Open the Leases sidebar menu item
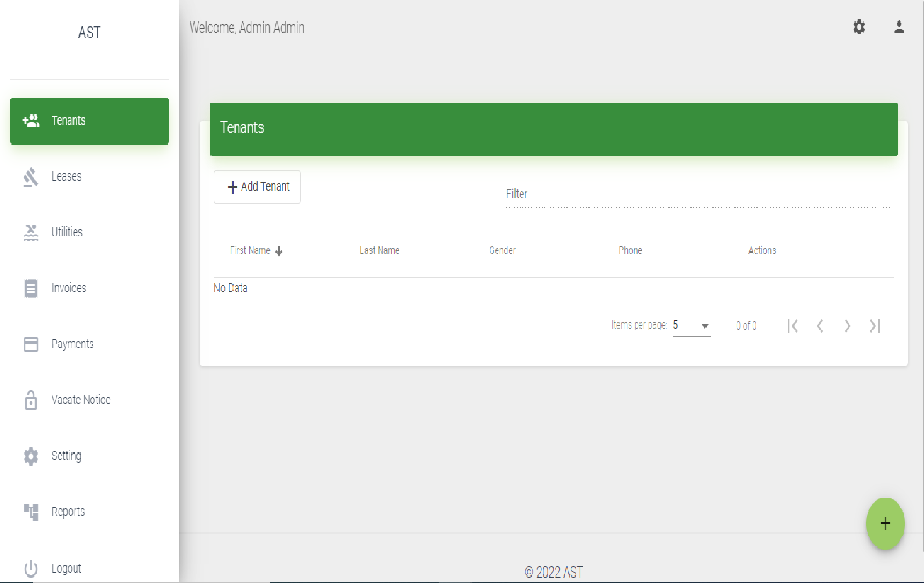 (x=67, y=176)
